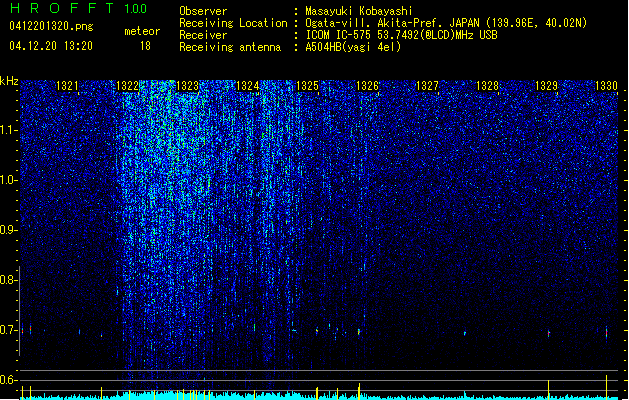Click the kHz axis unit label
The image size is (629, 400).
pyautogui.click(x=9, y=81)
